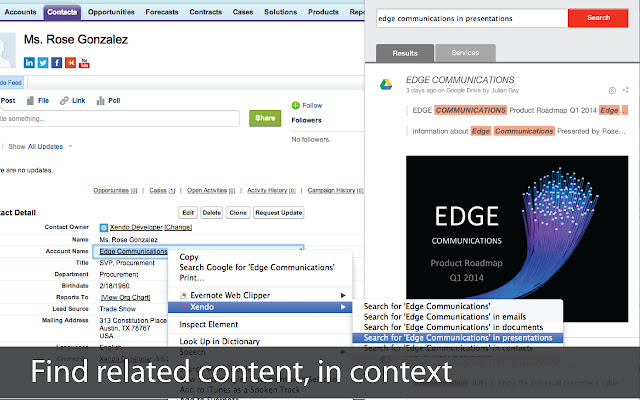Open the YouTube icon for Rose Gonzalez
Viewport: 640px width, 400px height.
[83, 62]
